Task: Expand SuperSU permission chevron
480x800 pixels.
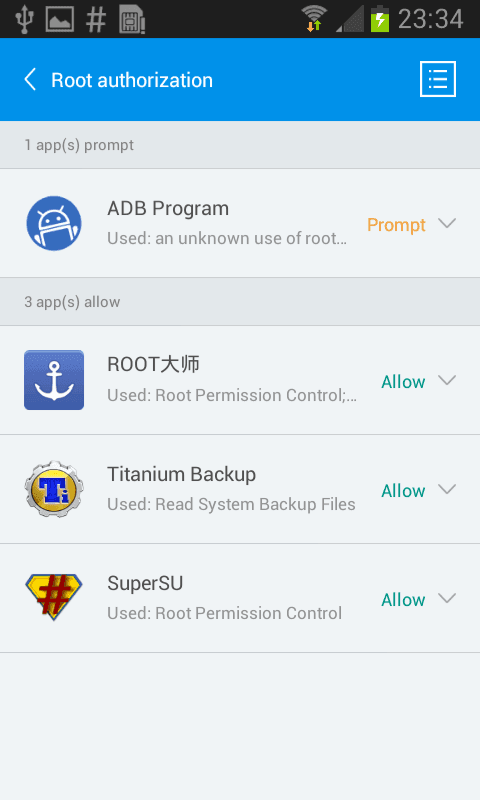Action: [x=447, y=598]
